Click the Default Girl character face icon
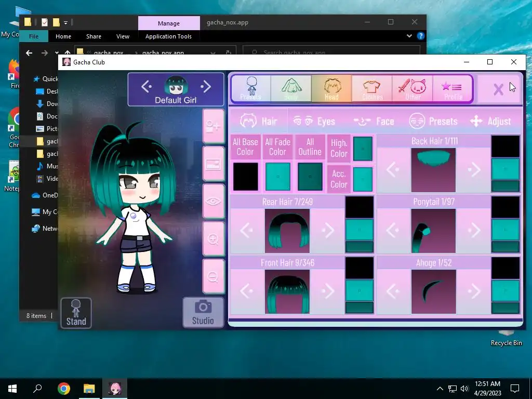 tap(176, 85)
